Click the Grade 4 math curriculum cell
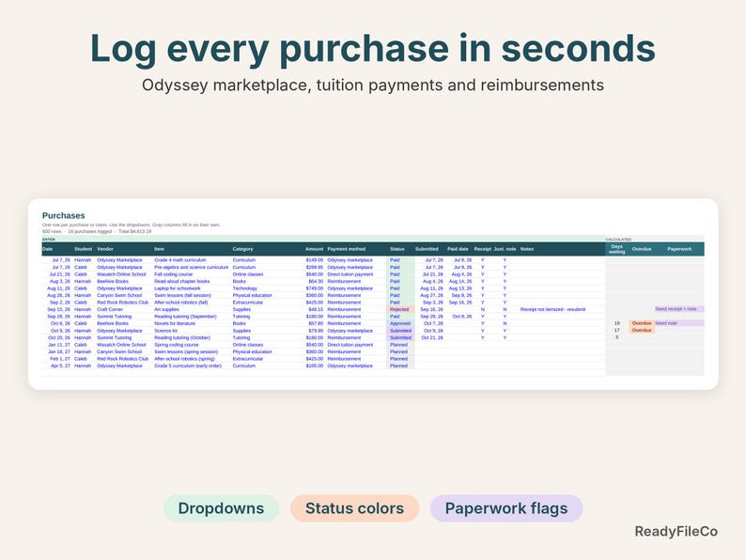746x560 pixels. point(180,260)
